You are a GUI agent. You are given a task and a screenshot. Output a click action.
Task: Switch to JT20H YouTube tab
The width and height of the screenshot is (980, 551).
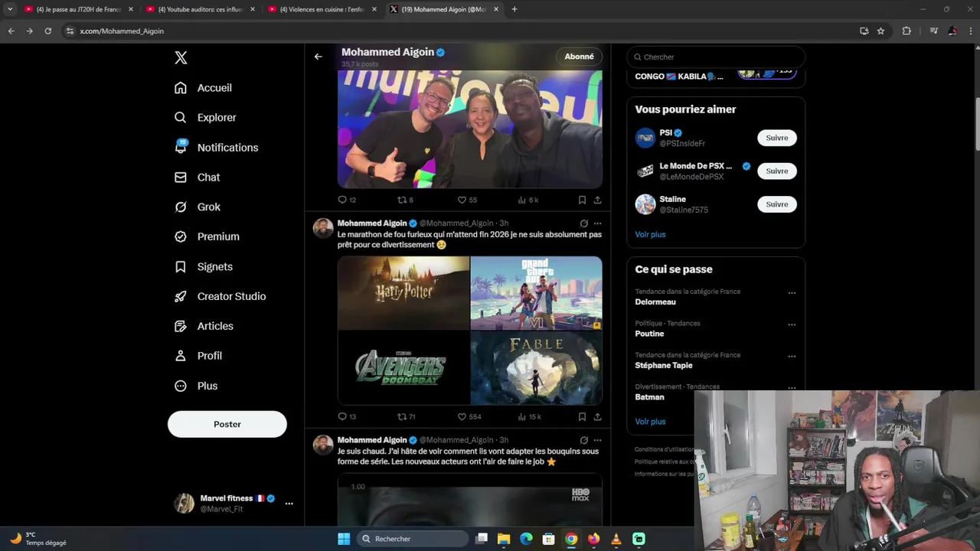(78, 9)
